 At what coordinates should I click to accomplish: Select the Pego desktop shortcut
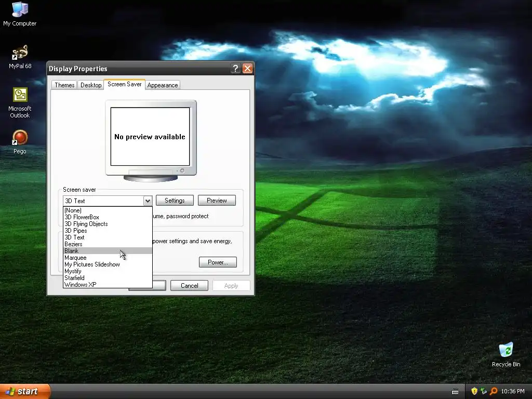[20, 141]
